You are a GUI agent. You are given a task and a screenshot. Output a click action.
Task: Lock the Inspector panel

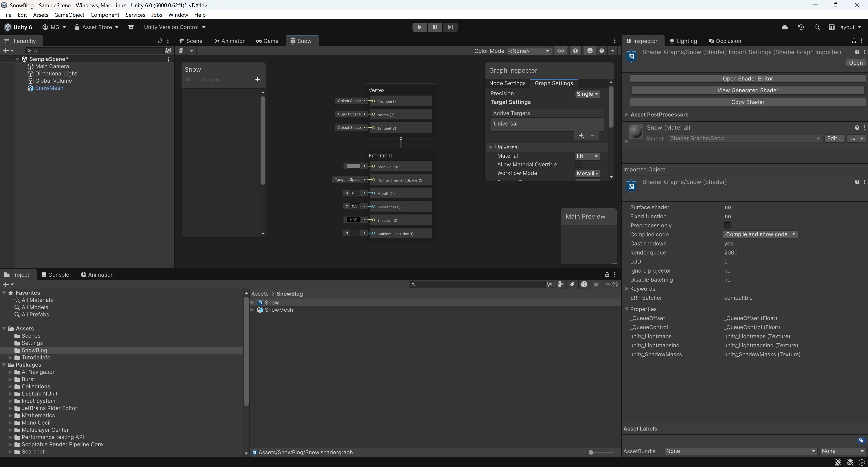[854, 41]
